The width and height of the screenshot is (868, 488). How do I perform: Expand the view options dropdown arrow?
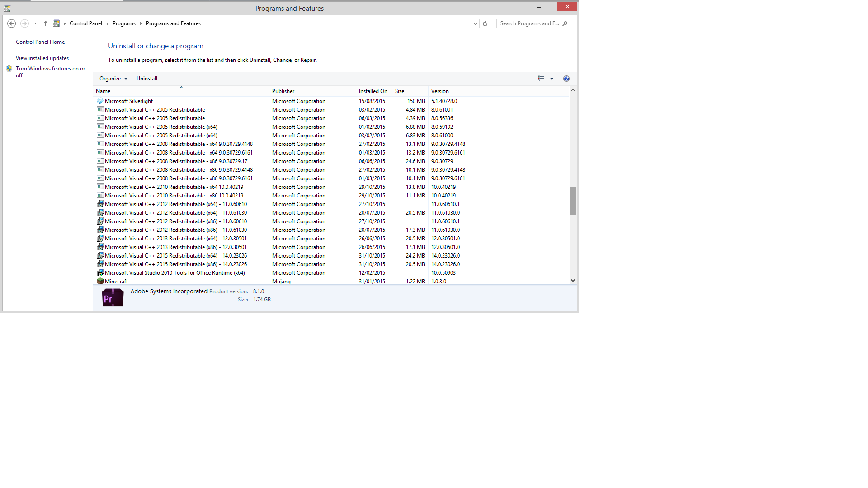[x=552, y=79]
